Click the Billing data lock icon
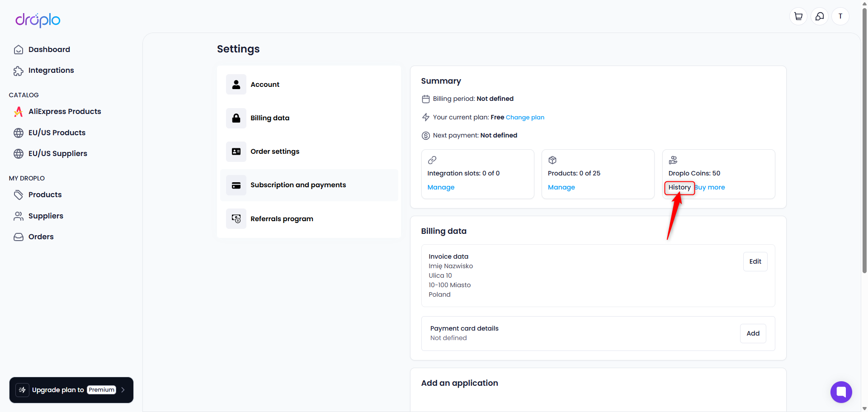 pos(236,118)
